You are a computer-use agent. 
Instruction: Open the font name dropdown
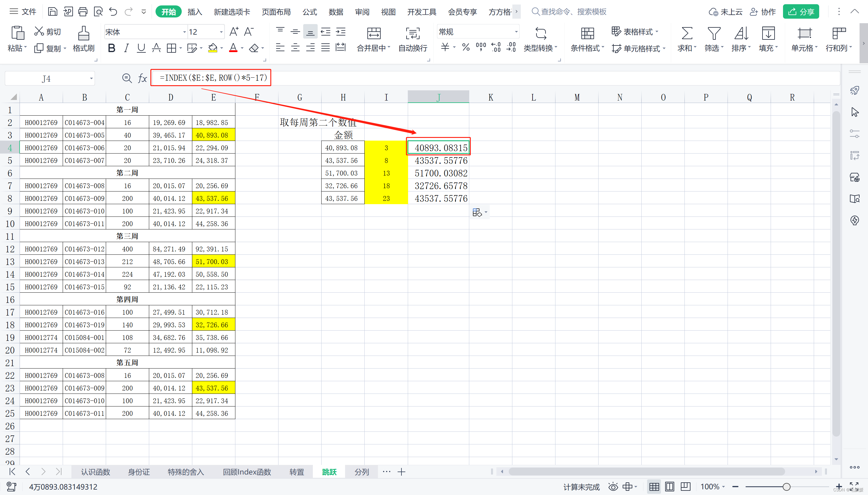coord(184,32)
